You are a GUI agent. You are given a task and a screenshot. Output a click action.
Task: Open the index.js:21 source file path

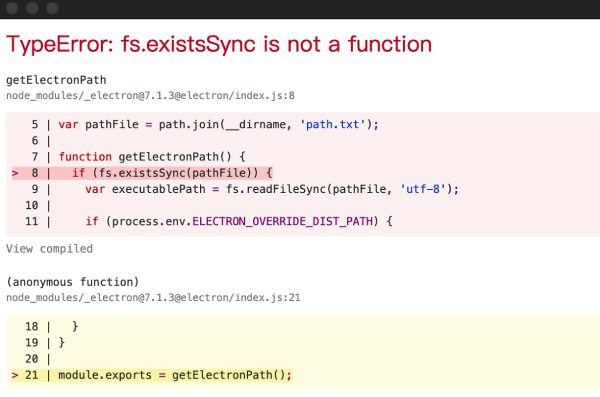[x=153, y=297]
